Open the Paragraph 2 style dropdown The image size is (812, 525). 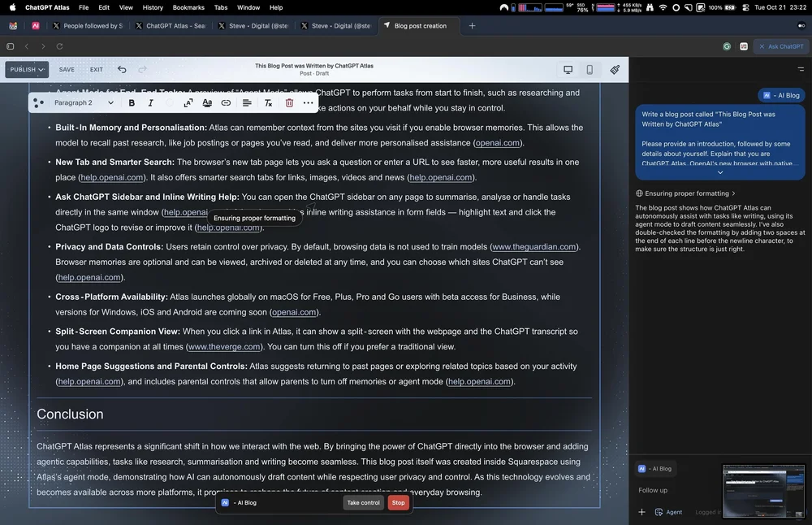(x=84, y=102)
